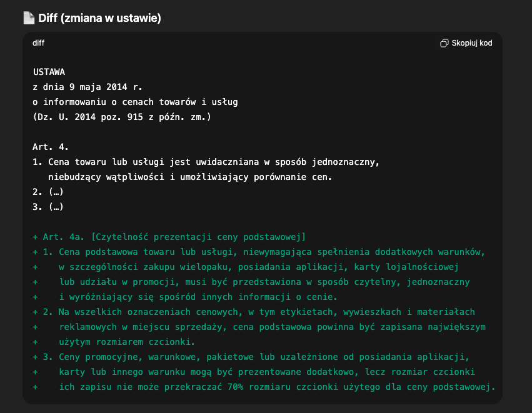Select the 'Diff (zmiana w ustawie)' heading

coord(99,18)
